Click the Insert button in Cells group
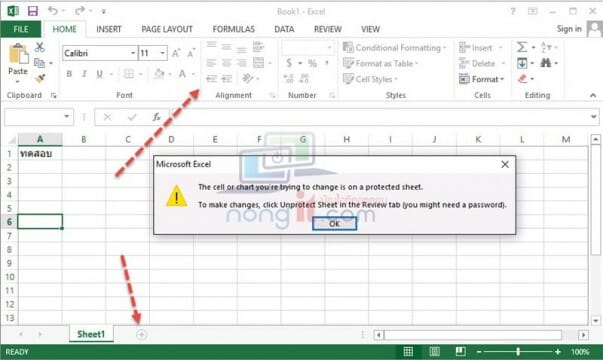The height and width of the screenshot is (360, 603). [481, 48]
